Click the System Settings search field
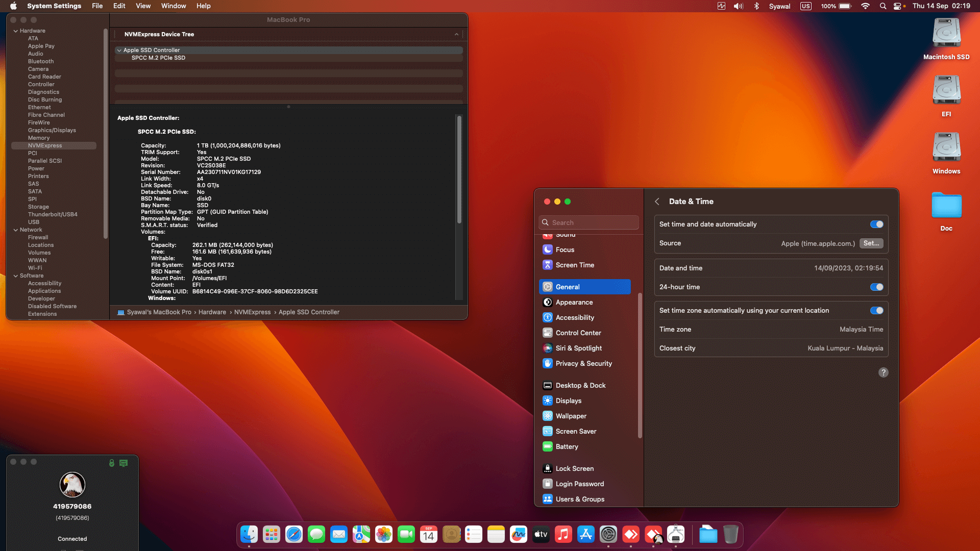Viewport: 980px width, 551px height. (x=588, y=222)
